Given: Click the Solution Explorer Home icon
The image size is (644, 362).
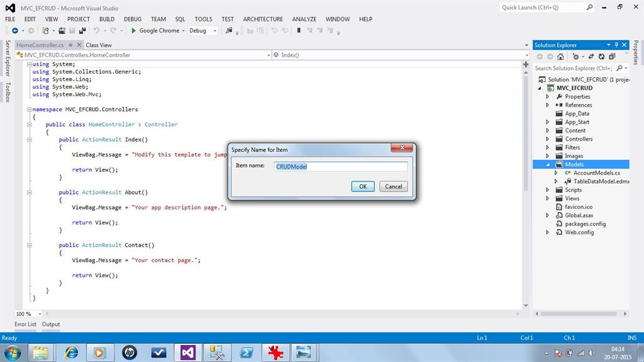Looking at the screenshot, I should click(x=560, y=57).
